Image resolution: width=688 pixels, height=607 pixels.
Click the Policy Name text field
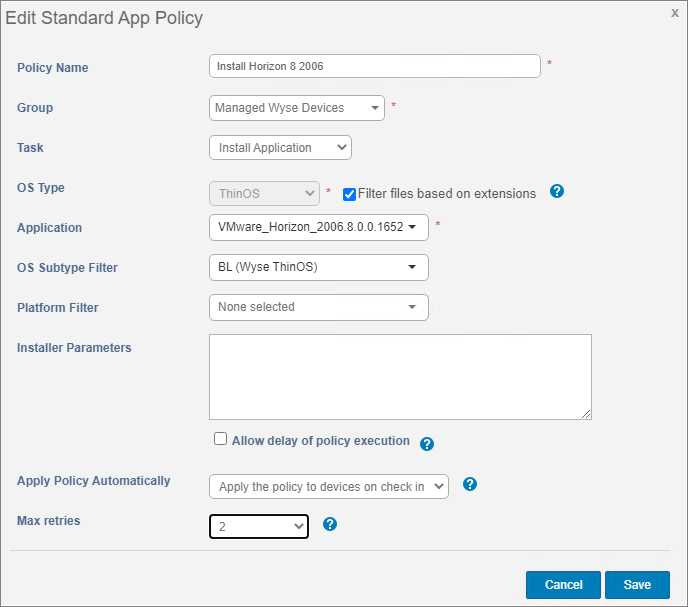point(375,66)
